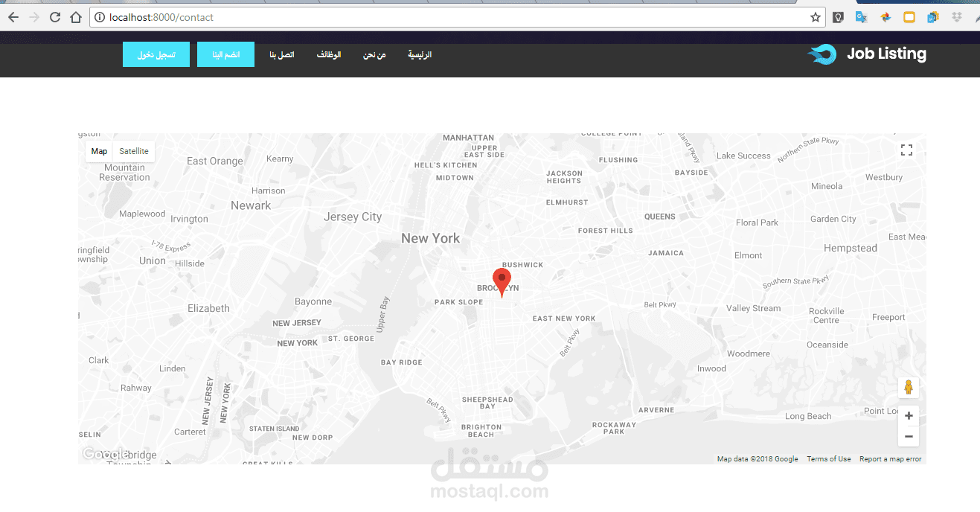Image resolution: width=980 pixels, height=512 pixels.
Task: Click the تسجيل دخول login button
Action: (x=156, y=54)
